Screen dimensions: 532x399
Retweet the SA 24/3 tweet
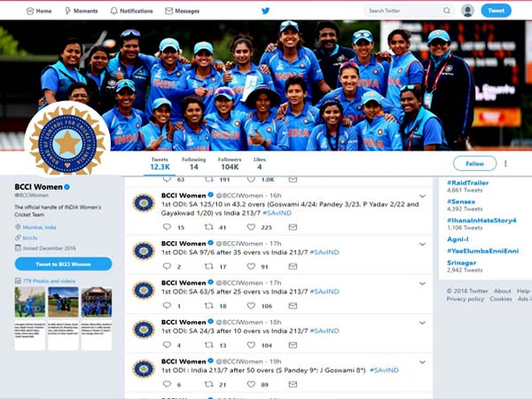[x=208, y=345]
